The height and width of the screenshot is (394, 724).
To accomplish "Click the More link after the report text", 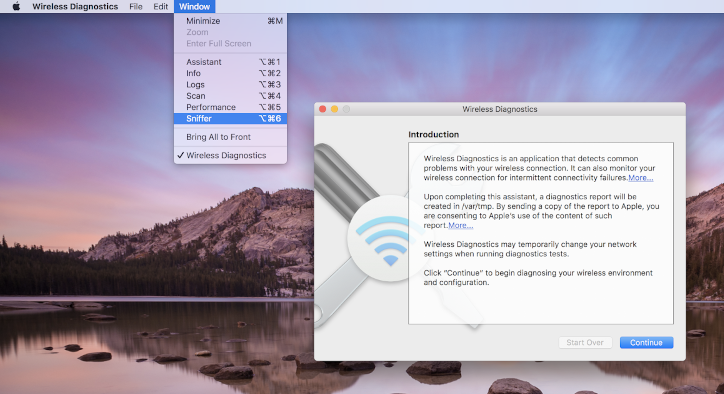I will click(x=460, y=225).
